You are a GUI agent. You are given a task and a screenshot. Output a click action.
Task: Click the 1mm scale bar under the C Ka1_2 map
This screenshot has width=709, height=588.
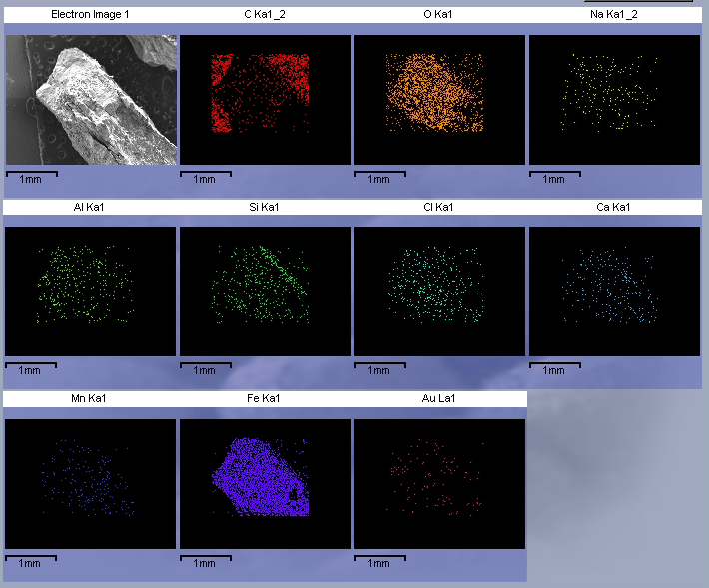pyautogui.click(x=206, y=177)
